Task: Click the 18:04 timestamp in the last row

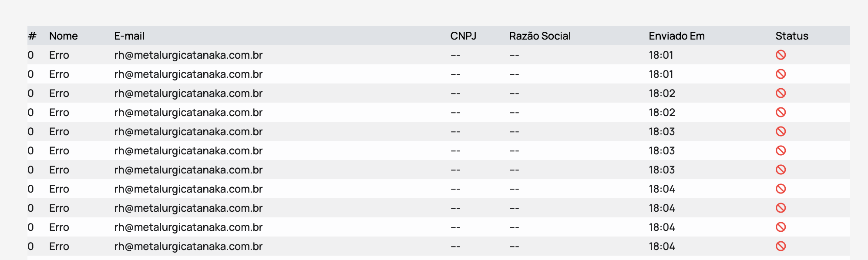Action: [662, 247]
